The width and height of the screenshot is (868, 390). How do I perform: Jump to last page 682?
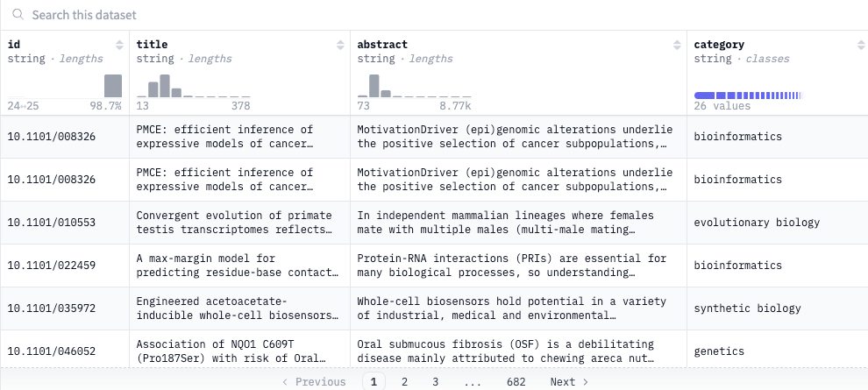point(516,382)
